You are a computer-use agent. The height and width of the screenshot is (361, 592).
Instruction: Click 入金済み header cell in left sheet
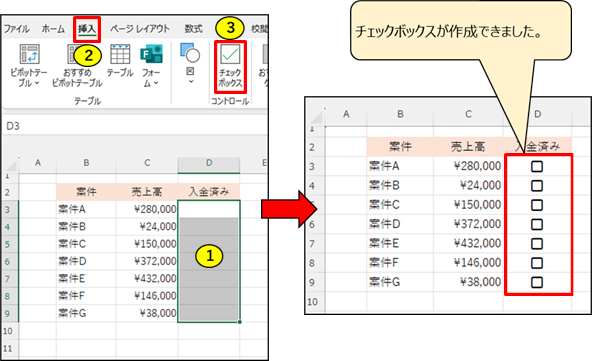[209, 192]
